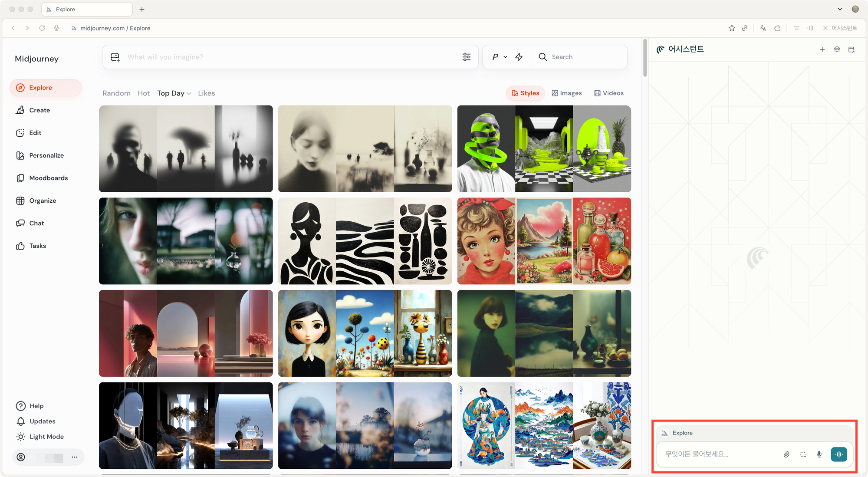Image resolution: width=868 pixels, height=477 pixels.
Task: Open the Personalize page in sidebar
Action: [46, 155]
